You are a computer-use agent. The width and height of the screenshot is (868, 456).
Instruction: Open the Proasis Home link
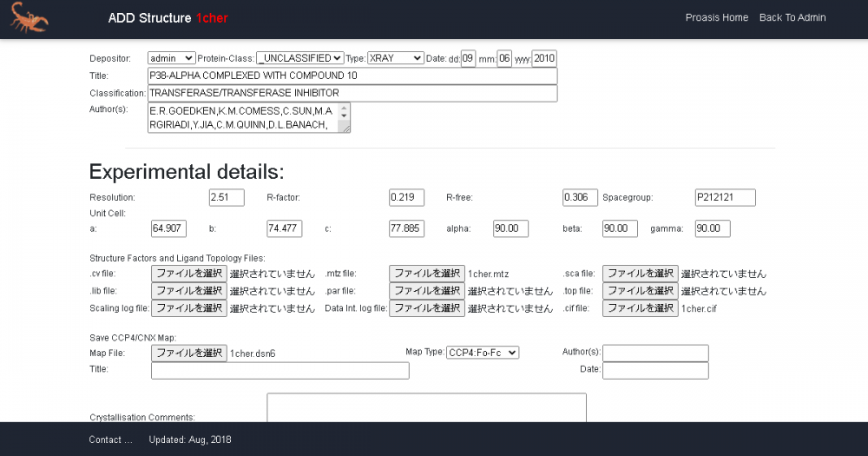(x=716, y=17)
